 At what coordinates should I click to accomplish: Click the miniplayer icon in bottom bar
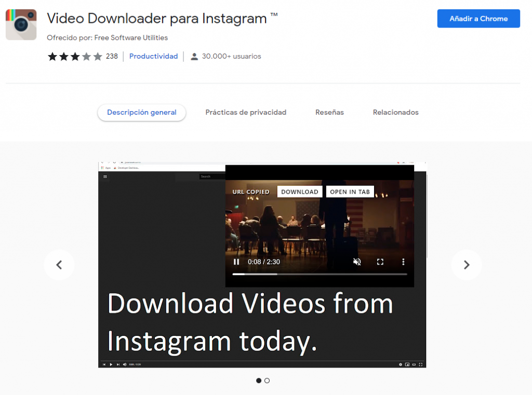coord(407,364)
